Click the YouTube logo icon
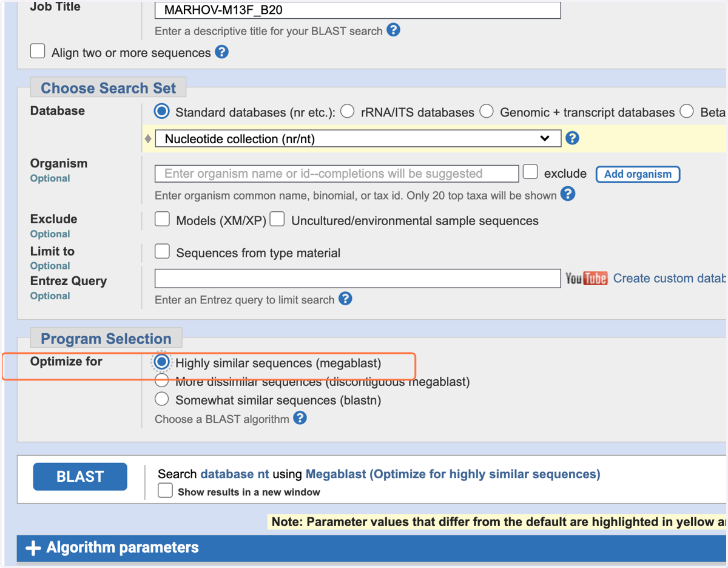Image resolution: width=728 pixels, height=568 pixels. (x=587, y=278)
